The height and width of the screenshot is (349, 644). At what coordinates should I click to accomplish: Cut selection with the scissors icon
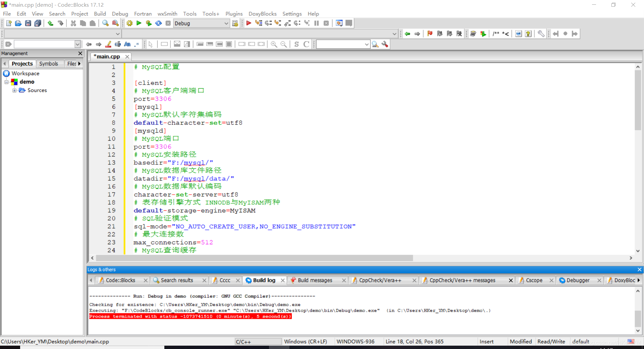coord(73,23)
